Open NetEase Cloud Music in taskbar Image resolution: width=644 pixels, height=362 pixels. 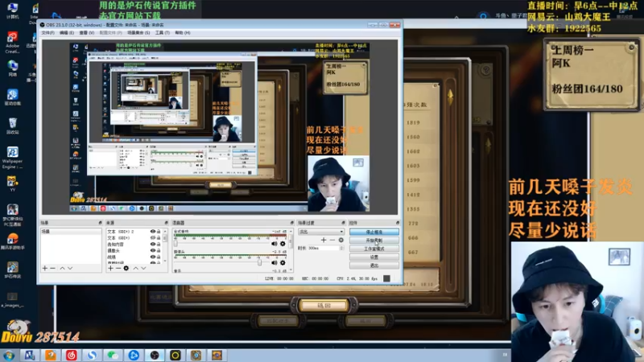click(72, 355)
